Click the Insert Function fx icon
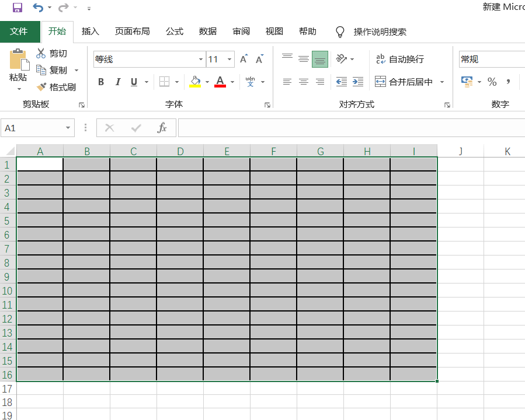 162,128
